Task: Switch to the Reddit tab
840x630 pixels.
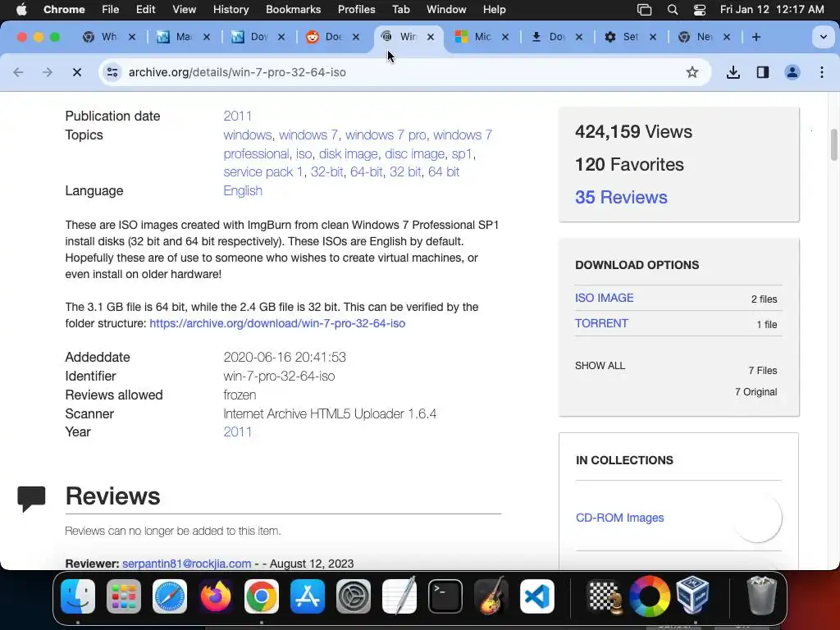Action: tap(325, 37)
